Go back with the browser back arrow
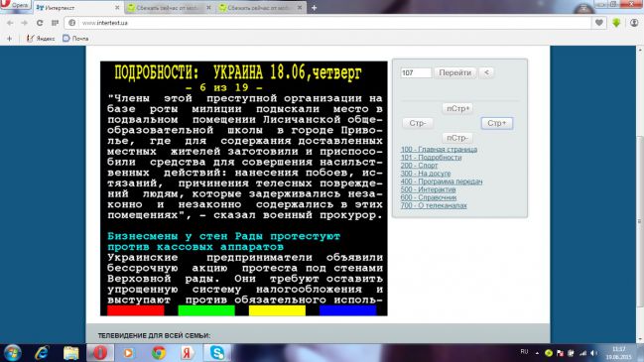The width and height of the screenshot is (644, 362). (x=10, y=23)
